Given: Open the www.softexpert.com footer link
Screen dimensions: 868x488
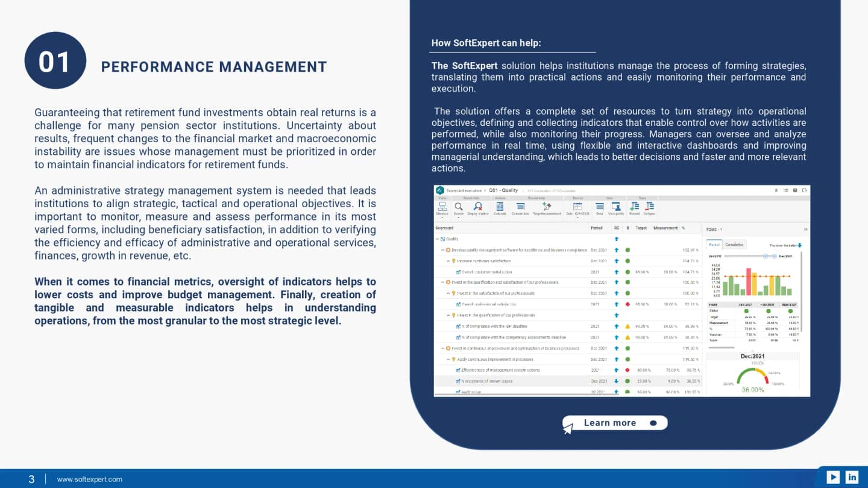Looking at the screenshot, I should pyautogui.click(x=89, y=480).
